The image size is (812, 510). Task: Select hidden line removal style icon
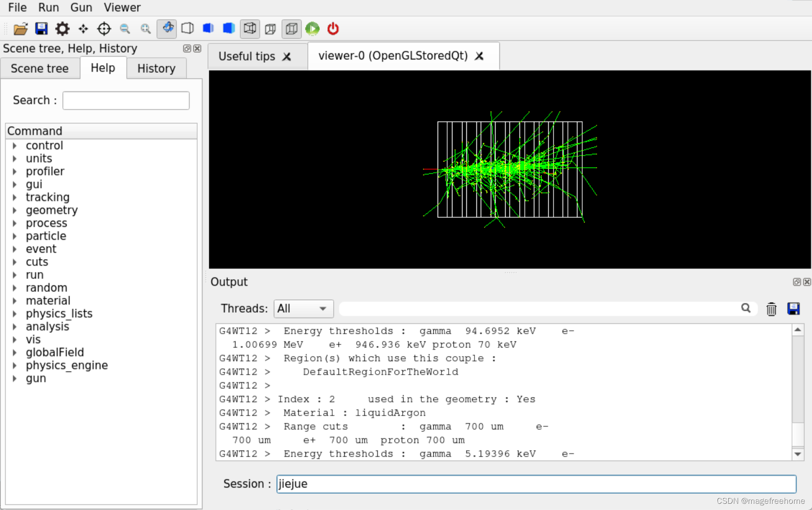coord(188,29)
